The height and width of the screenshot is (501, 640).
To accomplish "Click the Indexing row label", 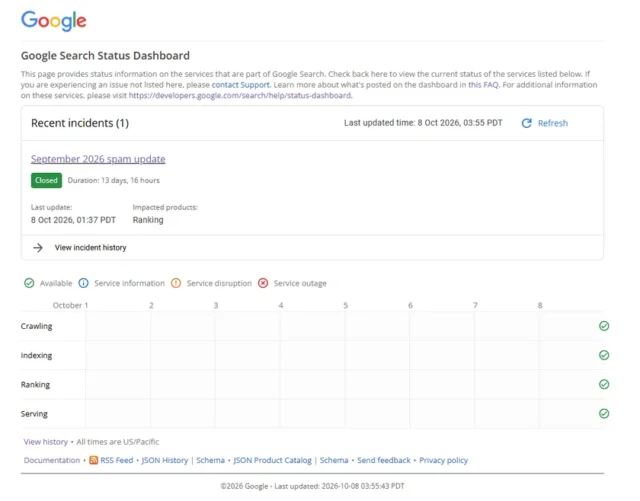I will tap(36, 355).
